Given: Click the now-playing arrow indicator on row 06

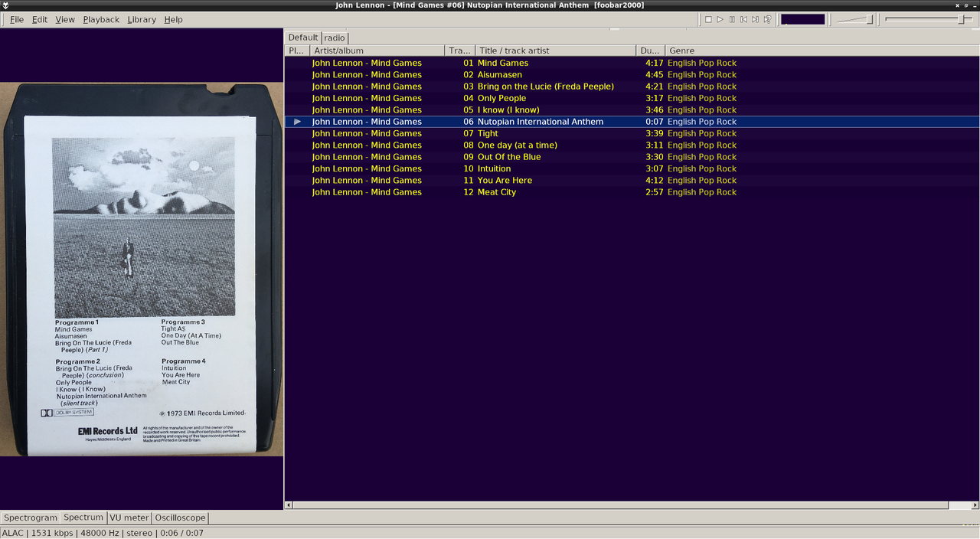Looking at the screenshot, I should 298,122.
